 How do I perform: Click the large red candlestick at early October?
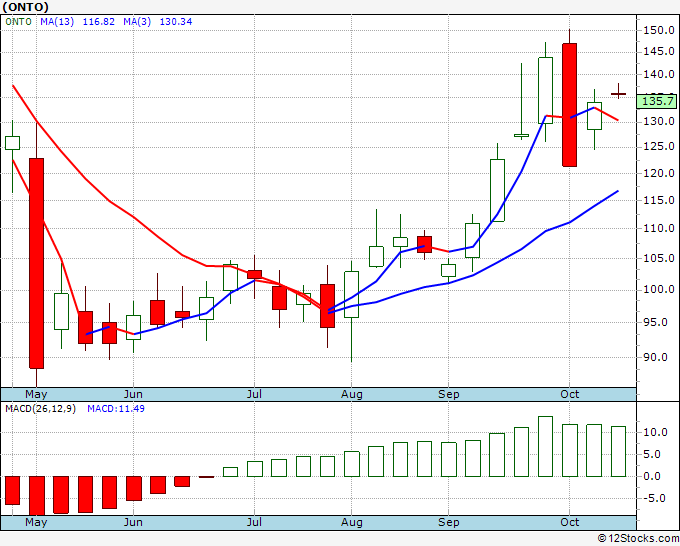[569, 105]
